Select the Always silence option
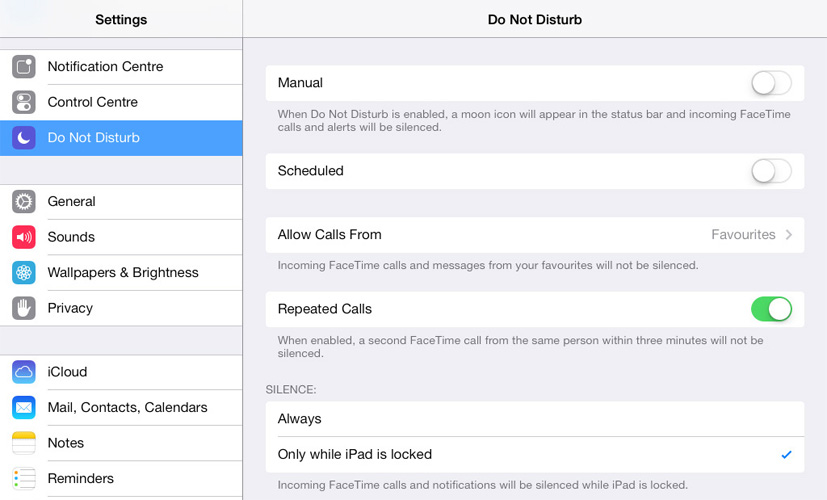 tap(535, 419)
